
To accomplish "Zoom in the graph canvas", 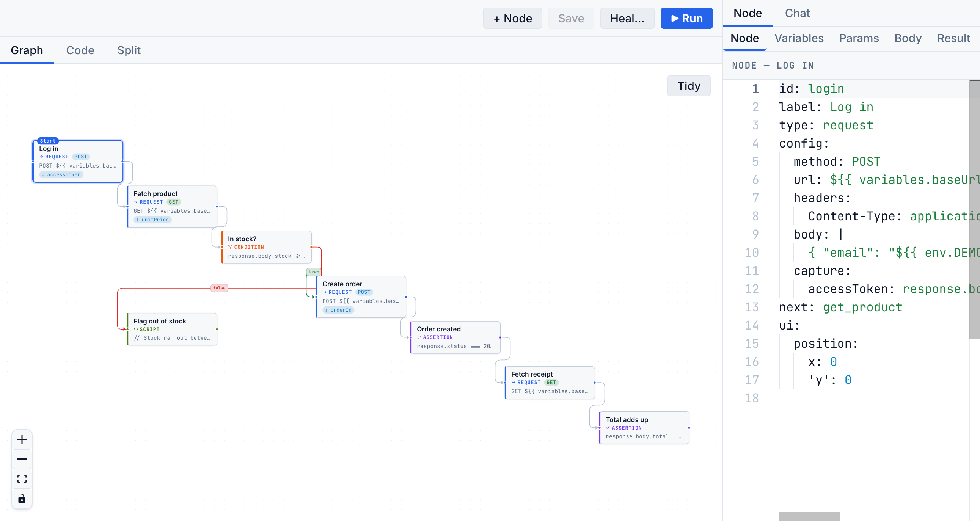I will click(22, 439).
